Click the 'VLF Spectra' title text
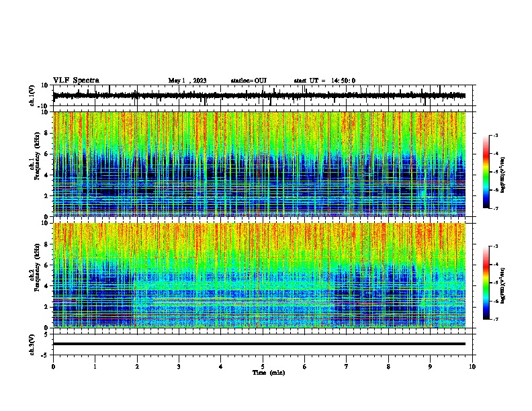 pos(76,81)
